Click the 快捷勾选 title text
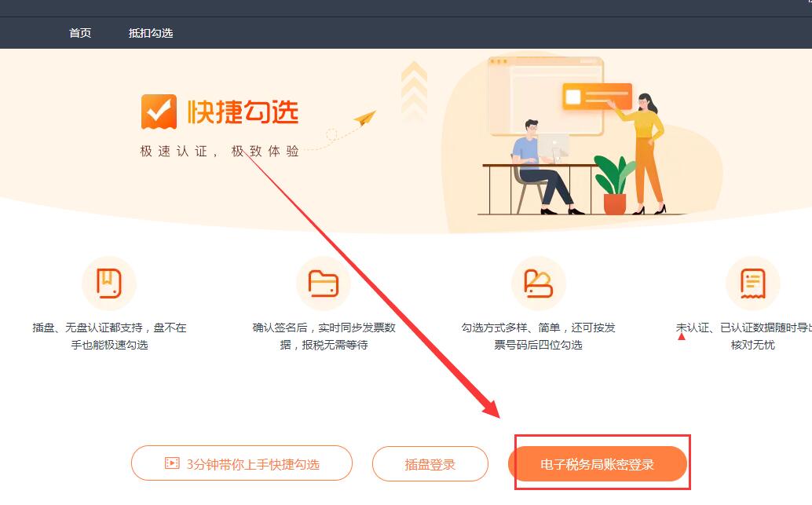 click(243, 112)
